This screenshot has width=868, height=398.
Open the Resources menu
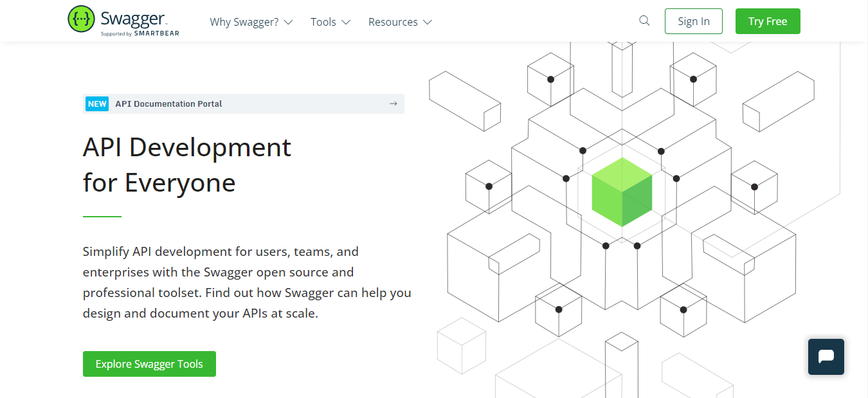click(x=393, y=22)
